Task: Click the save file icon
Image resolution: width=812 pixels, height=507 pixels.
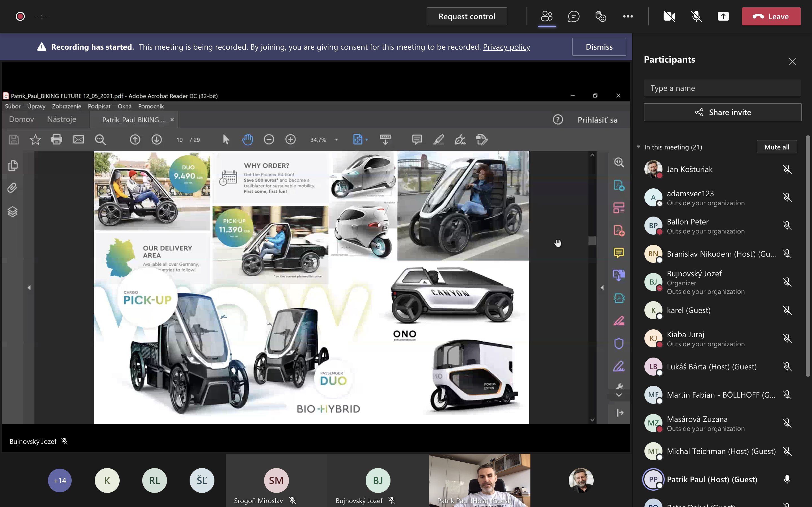Action: pos(14,140)
